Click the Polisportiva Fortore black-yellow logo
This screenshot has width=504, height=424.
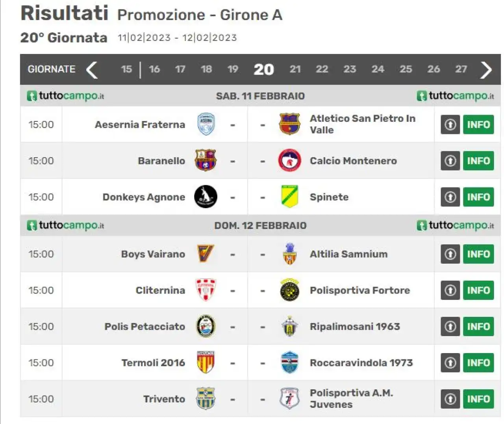click(289, 290)
